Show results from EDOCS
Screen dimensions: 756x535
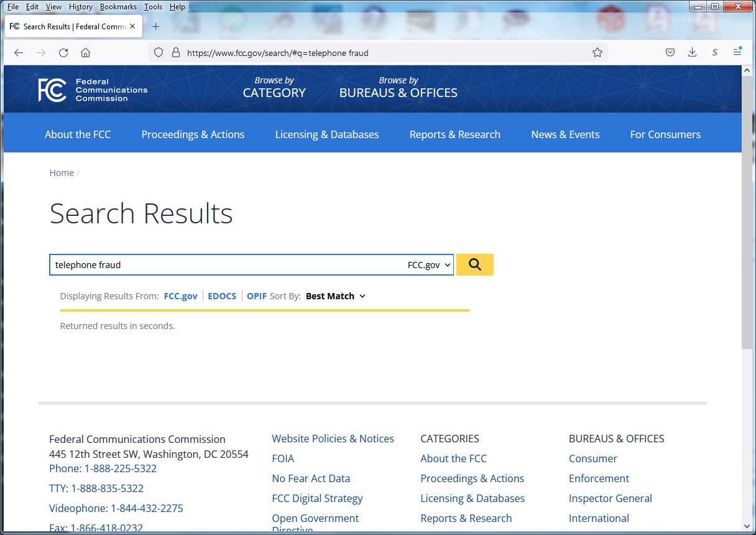click(x=222, y=296)
